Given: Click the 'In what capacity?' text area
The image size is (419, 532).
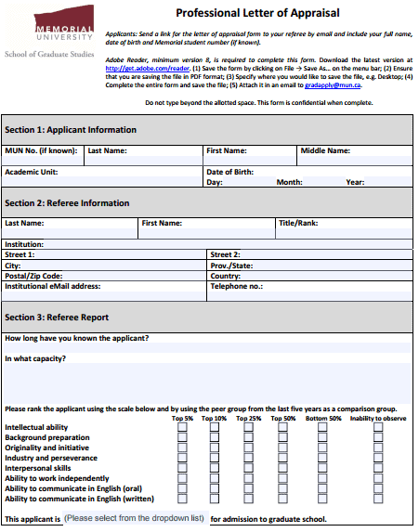Looking at the screenshot, I should (x=207, y=383).
